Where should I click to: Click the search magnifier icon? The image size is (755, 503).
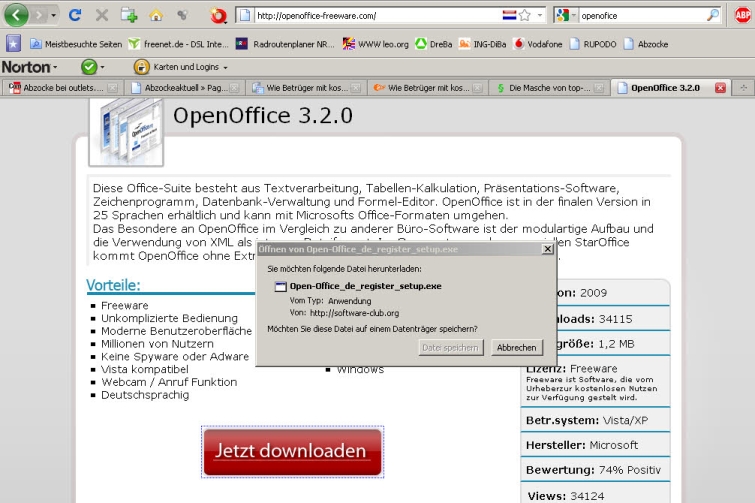pos(712,16)
